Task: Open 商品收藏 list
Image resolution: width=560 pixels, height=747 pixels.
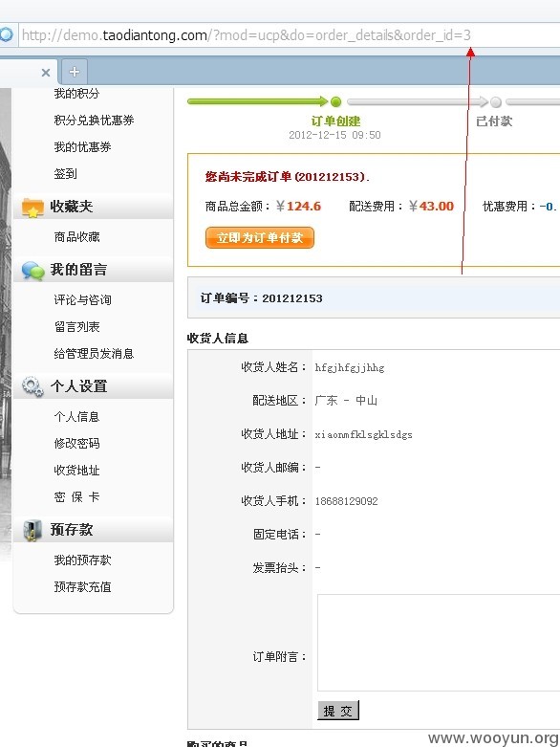Action: (76, 237)
